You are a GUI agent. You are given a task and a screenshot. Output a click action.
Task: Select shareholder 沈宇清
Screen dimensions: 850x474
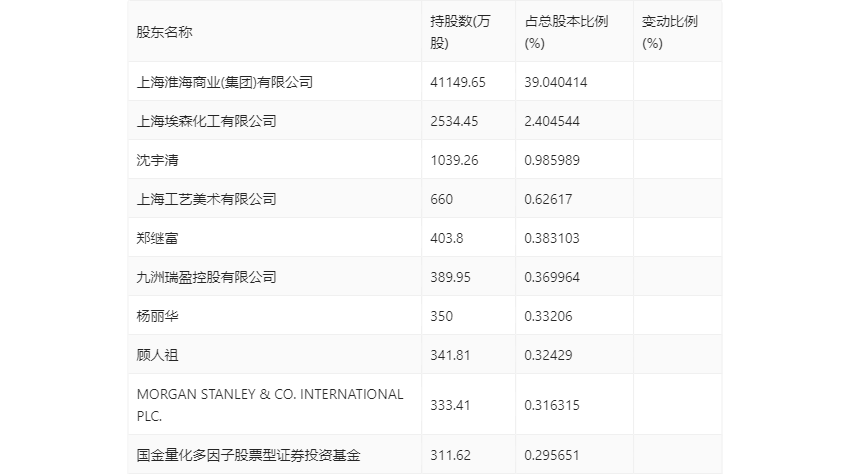pos(157,160)
